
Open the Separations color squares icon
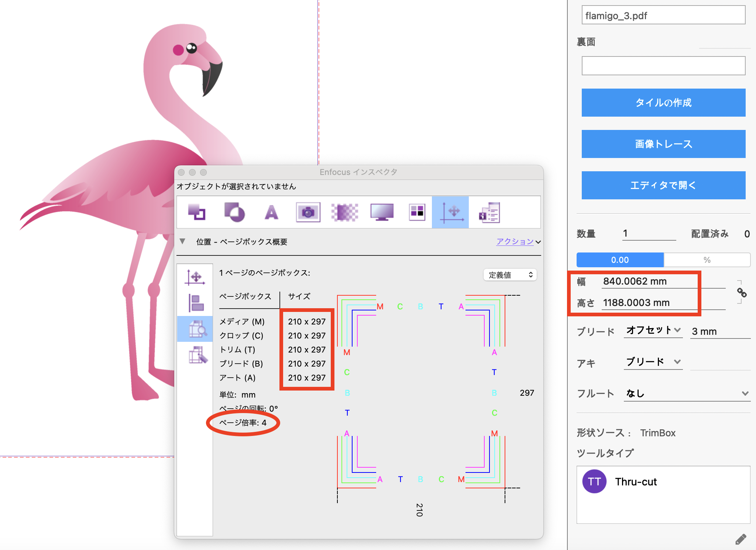(417, 212)
